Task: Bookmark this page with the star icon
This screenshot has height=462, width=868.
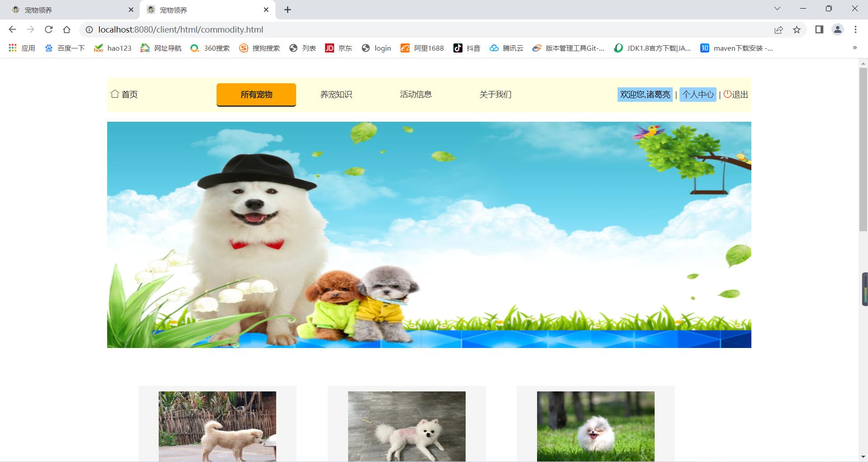Action: tap(797, 29)
